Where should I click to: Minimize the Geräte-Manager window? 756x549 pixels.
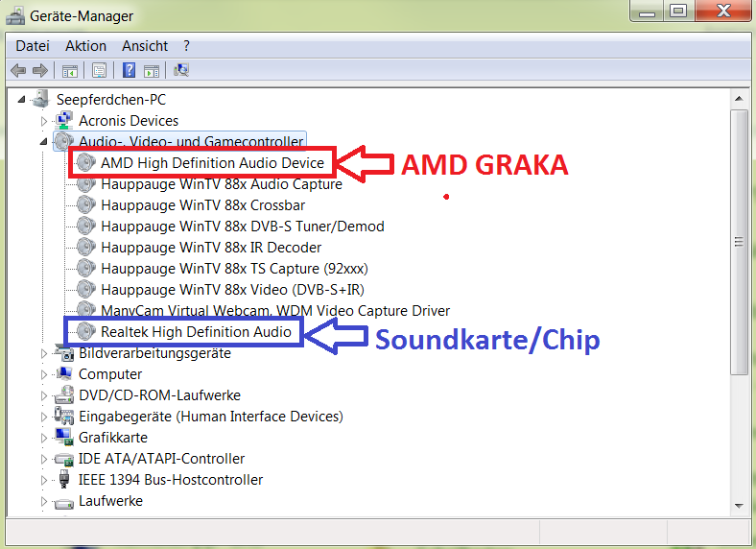(x=646, y=12)
